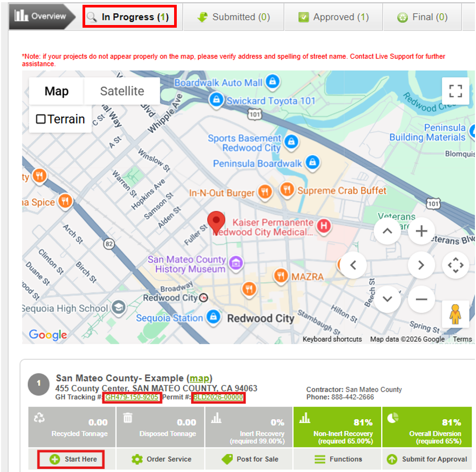The width and height of the screenshot is (476, 472).
Task: Click the Start Here button
Action: [x=71, y=459]
